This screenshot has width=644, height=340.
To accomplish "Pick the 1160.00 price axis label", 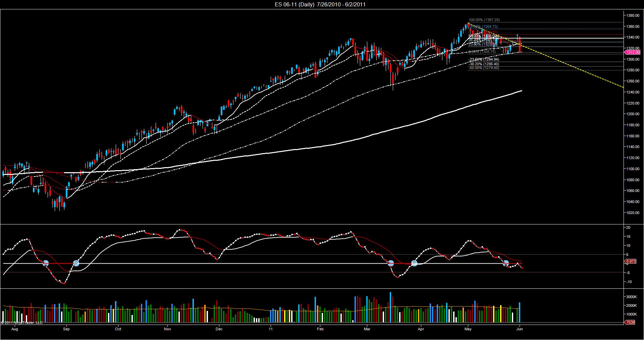I will [x=632, y=136].
